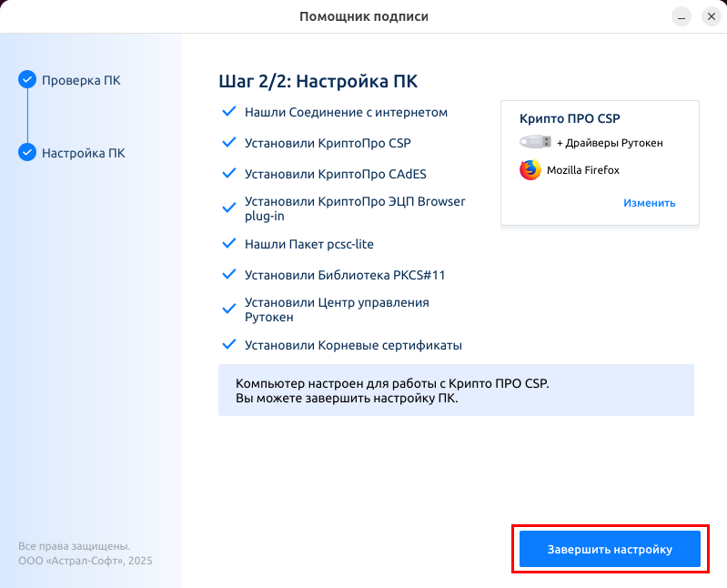Screen dimensions: 727x588
Task: Click checkmark next to Центр управления Рутокен
Action: coord(229,309)
